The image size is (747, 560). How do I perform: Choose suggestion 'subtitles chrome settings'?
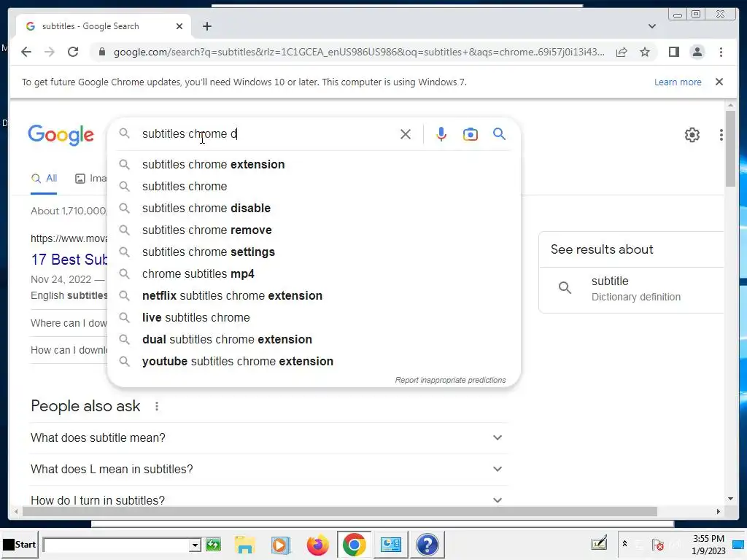(x=314, y=252)
